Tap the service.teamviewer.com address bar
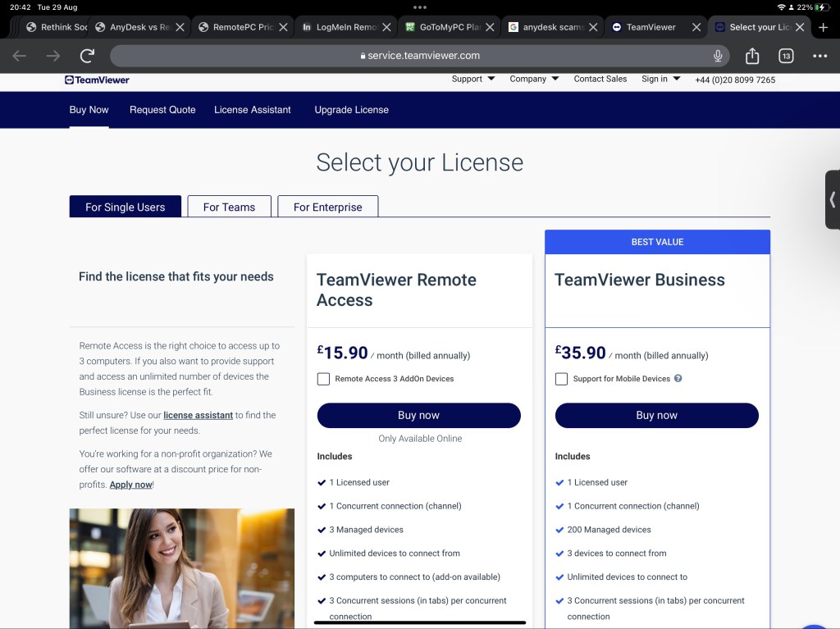The width and height of the screenshot is (840, 629). pos(420,56)
